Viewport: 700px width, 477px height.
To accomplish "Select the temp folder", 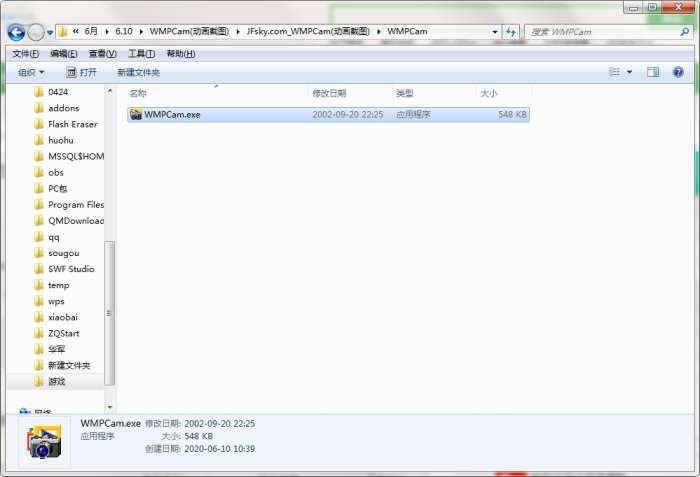I will click(x=58, y=285).
